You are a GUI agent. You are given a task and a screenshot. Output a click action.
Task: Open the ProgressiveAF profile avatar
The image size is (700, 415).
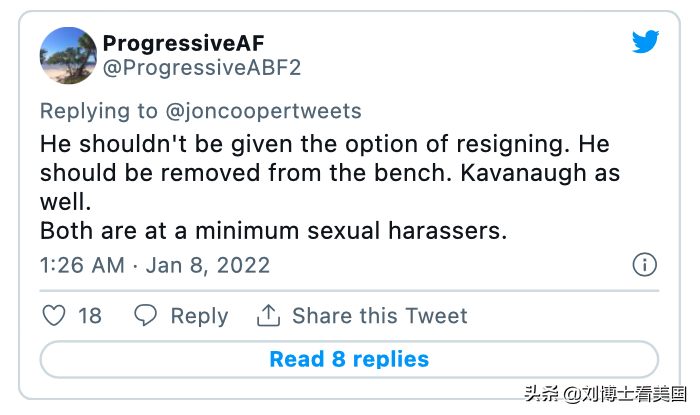click(x=68, y=55)
